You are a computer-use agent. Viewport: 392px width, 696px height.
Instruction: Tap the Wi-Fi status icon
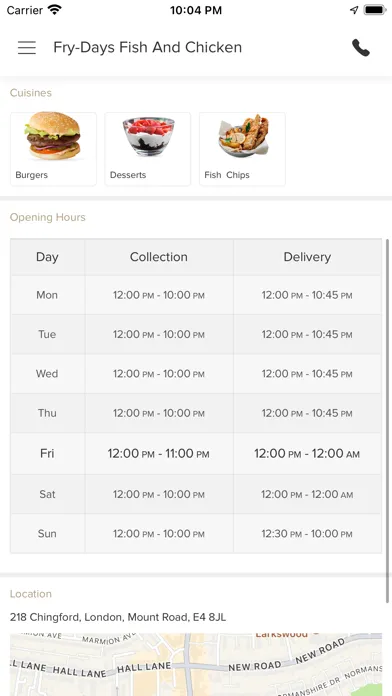click(x=55, y=10)
